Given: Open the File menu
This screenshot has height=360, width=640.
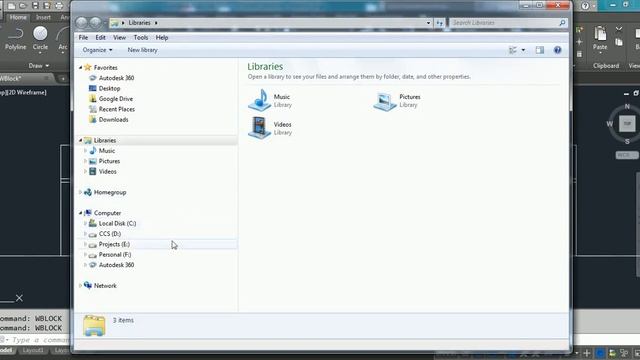Looking at the screenshot, I should pyautogui.click(x=83, y=38).
